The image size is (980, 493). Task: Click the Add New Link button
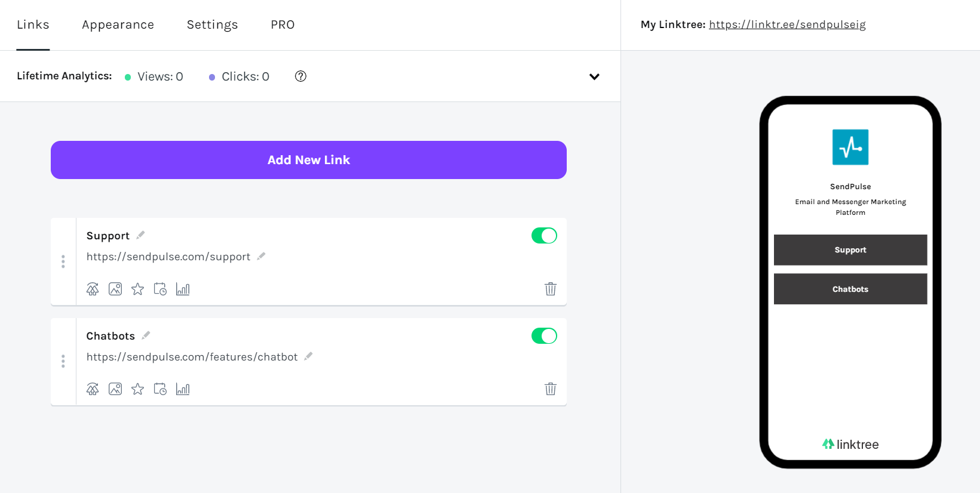point(308,159)
